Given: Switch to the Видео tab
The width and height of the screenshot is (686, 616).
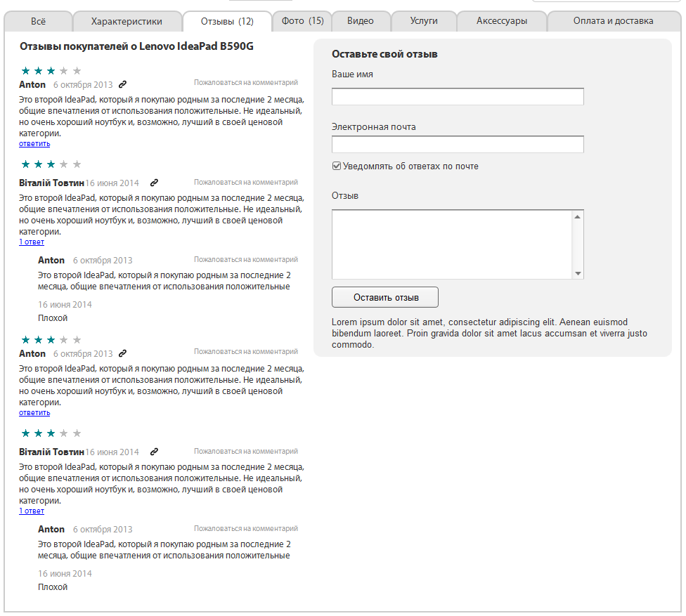Looking at the screenshot, I should (x=361, y=21).
